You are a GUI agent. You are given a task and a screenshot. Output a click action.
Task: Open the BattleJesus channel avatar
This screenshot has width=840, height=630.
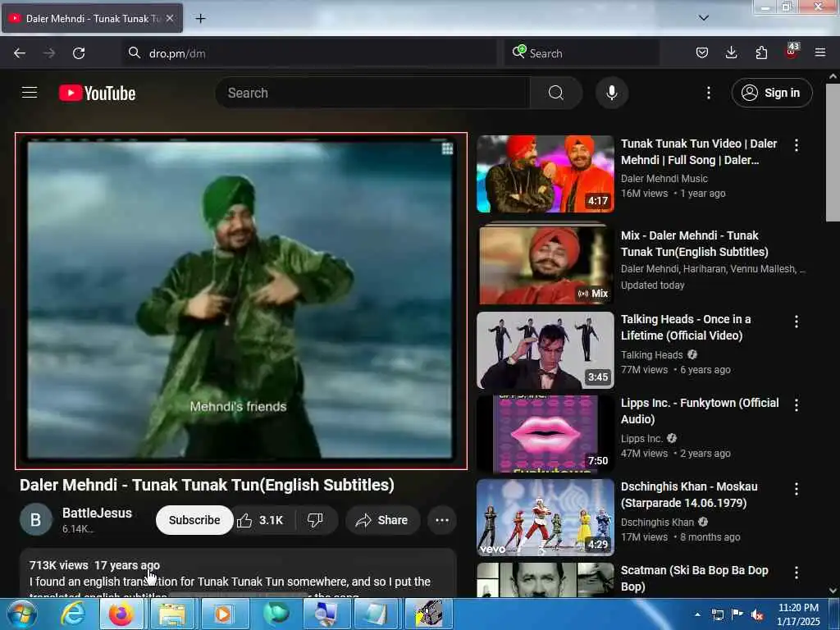pyautogui.click(x=36, y=519)
